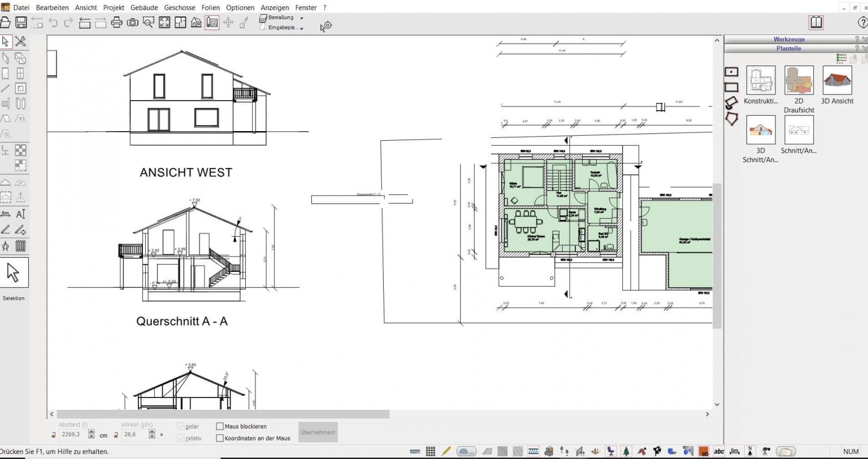
Task: Select the print icon in the toolbar
Action: point(118,23)
